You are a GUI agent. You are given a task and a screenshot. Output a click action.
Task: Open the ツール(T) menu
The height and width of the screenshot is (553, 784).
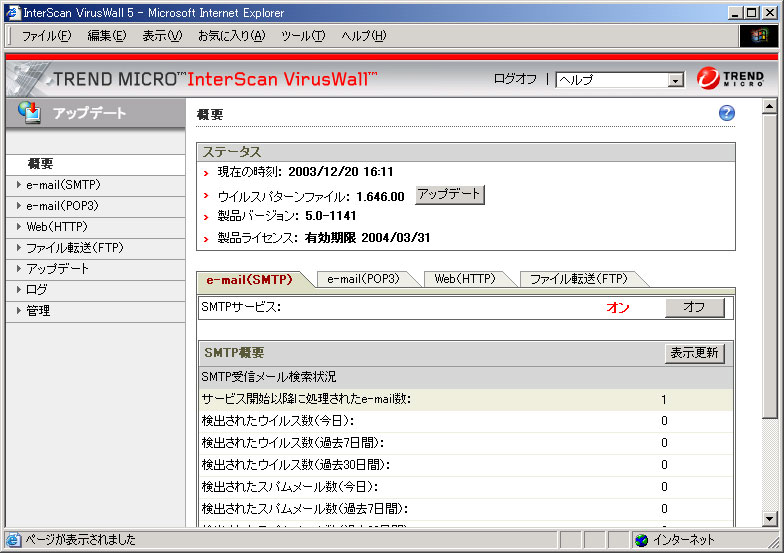[x=303, y=36]
